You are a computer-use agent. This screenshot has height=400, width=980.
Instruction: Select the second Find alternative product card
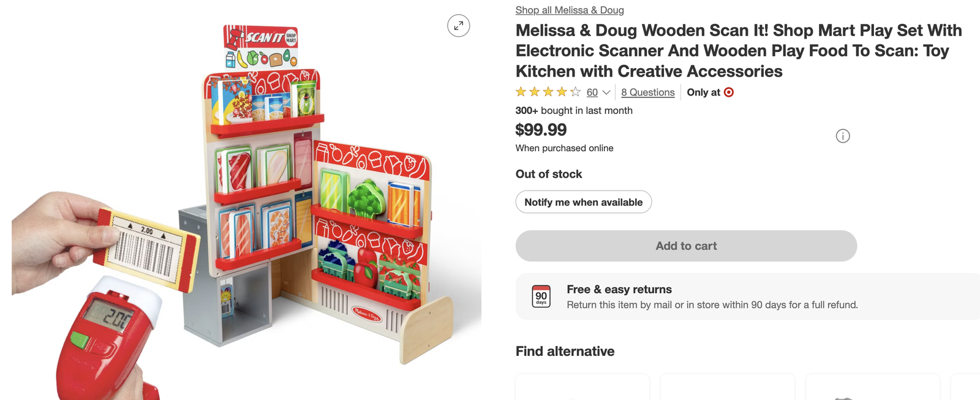pos(727,387)
